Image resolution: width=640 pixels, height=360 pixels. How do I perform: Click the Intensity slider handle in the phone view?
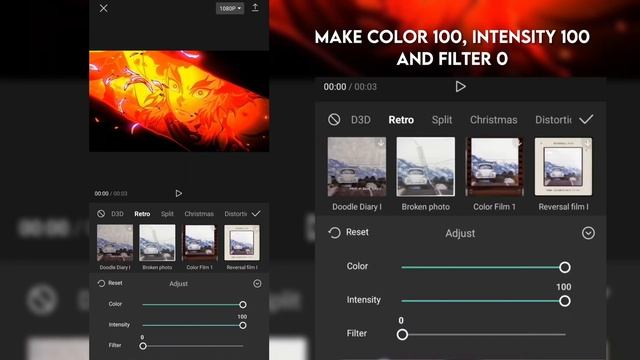click(x=243, y=325)
